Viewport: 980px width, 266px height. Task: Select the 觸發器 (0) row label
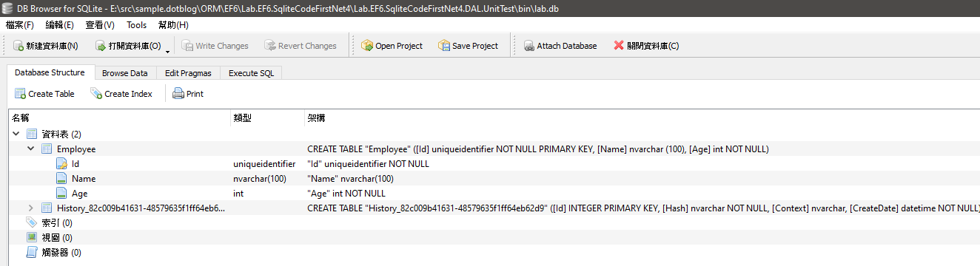[x=61, y=253]
